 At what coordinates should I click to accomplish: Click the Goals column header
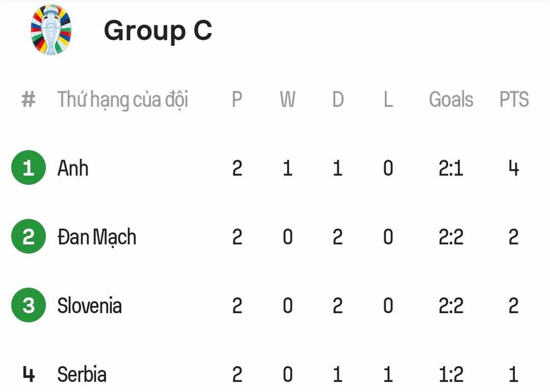[451, 100]
